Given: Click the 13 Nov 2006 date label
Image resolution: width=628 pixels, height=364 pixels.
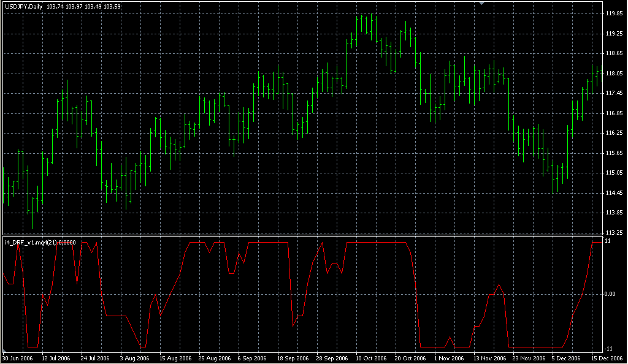Looking at the screenshot, I should (x=490, y=358).
